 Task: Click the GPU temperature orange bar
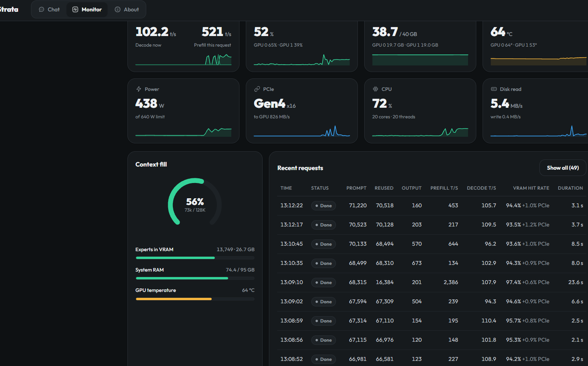[174, 299]
